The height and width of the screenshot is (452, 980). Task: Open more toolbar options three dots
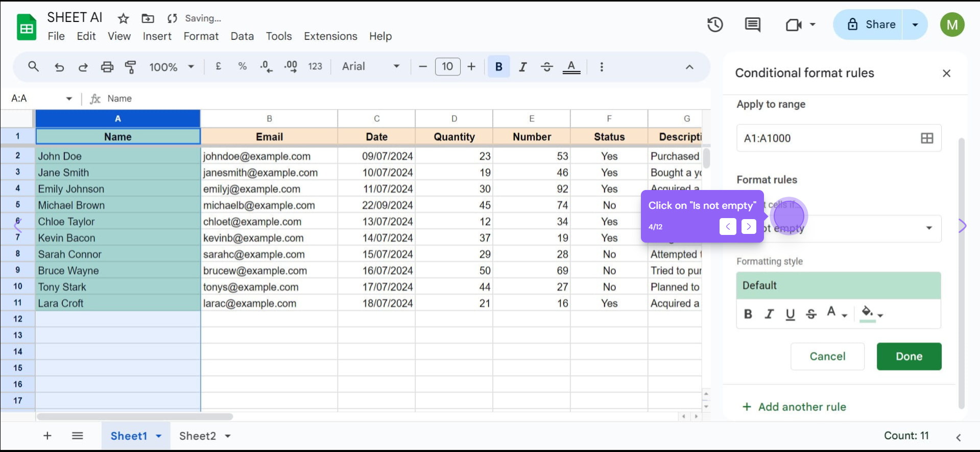[602, 67]
